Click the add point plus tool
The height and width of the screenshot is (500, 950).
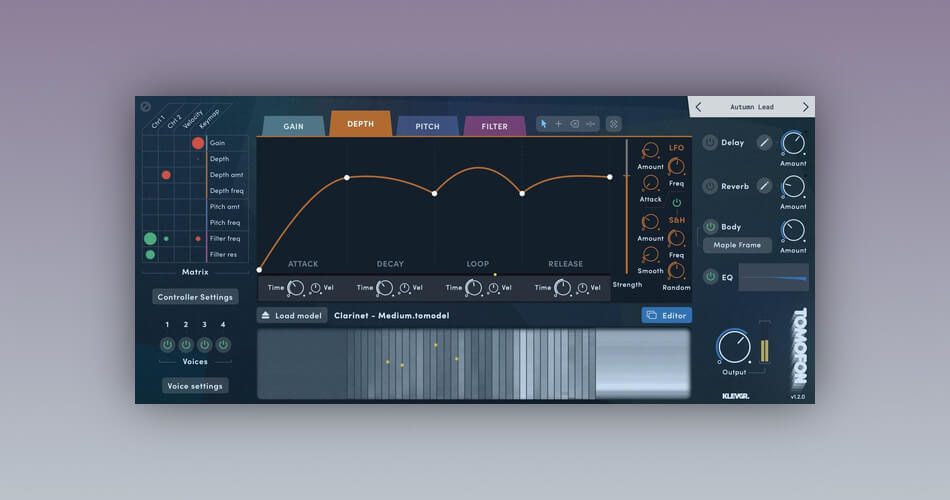coord(559,124)
